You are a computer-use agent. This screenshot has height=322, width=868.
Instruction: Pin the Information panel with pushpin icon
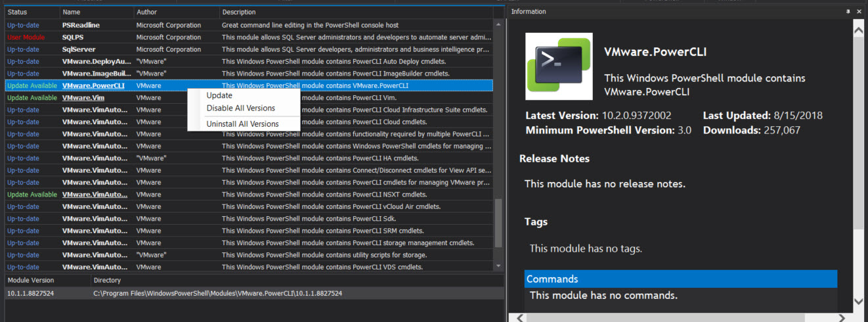click(849, 12)
